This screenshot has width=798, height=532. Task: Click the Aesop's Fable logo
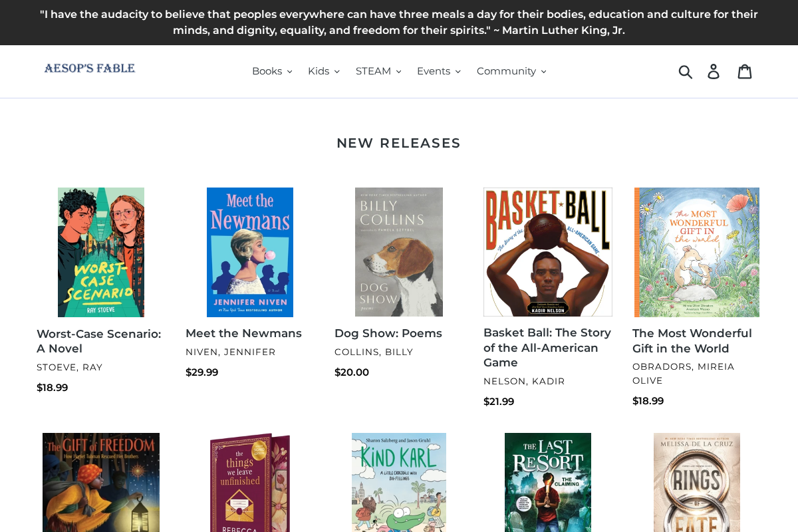point(89,67)
